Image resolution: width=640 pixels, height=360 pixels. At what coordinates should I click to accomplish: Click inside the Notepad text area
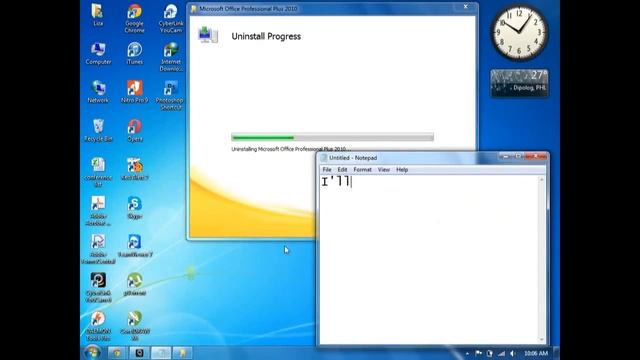point(429,260)
